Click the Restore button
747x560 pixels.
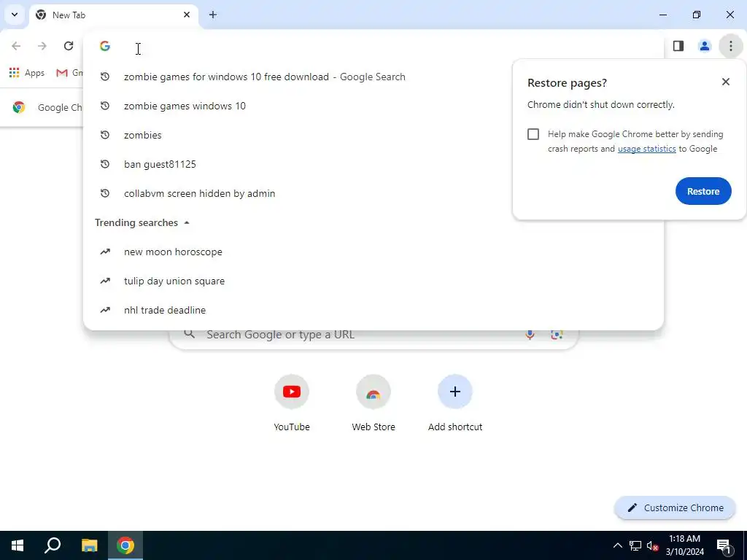point(703,191)
